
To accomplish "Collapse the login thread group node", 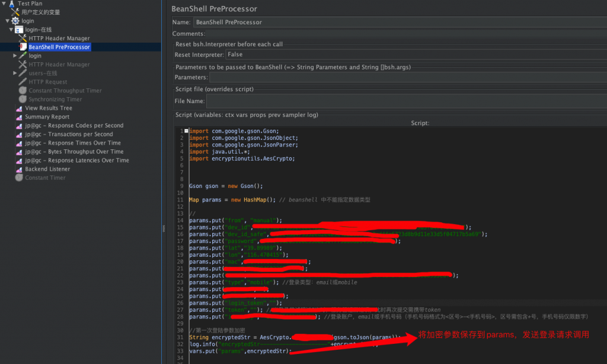I will click(7, 21).
